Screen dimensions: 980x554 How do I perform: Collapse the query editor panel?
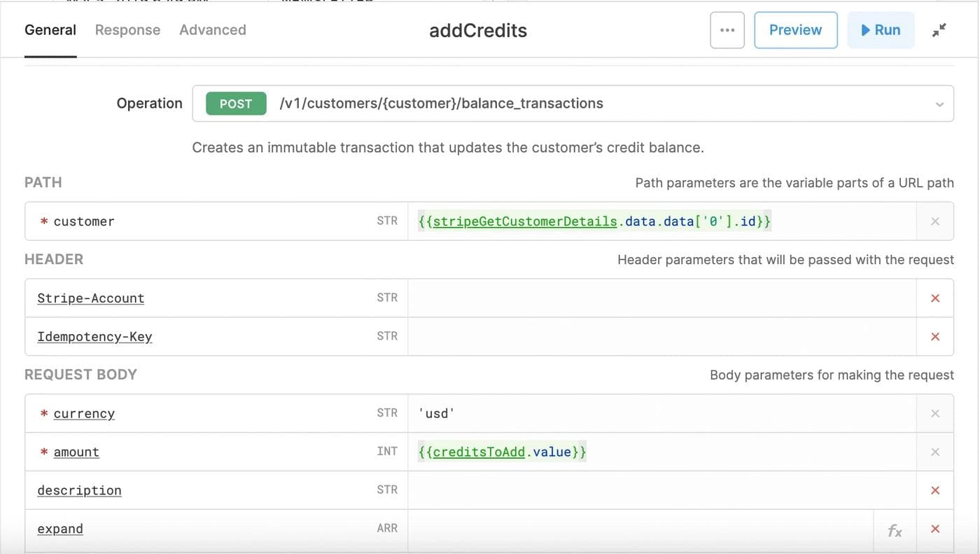tap(939, 30)
